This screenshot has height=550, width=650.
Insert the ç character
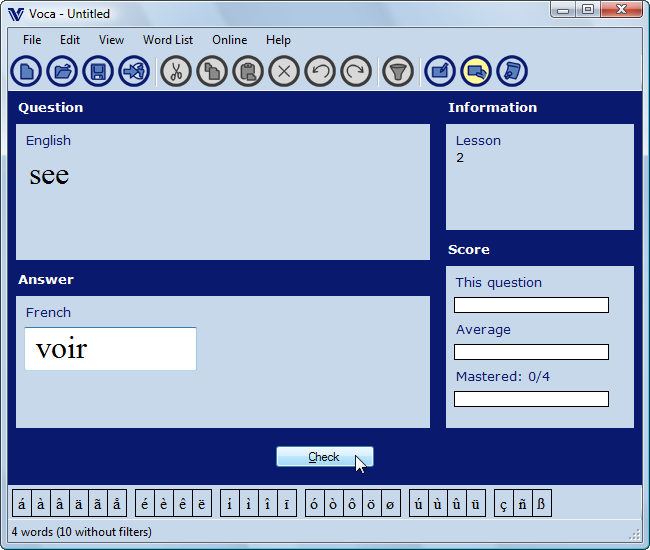tap(504, 504)
